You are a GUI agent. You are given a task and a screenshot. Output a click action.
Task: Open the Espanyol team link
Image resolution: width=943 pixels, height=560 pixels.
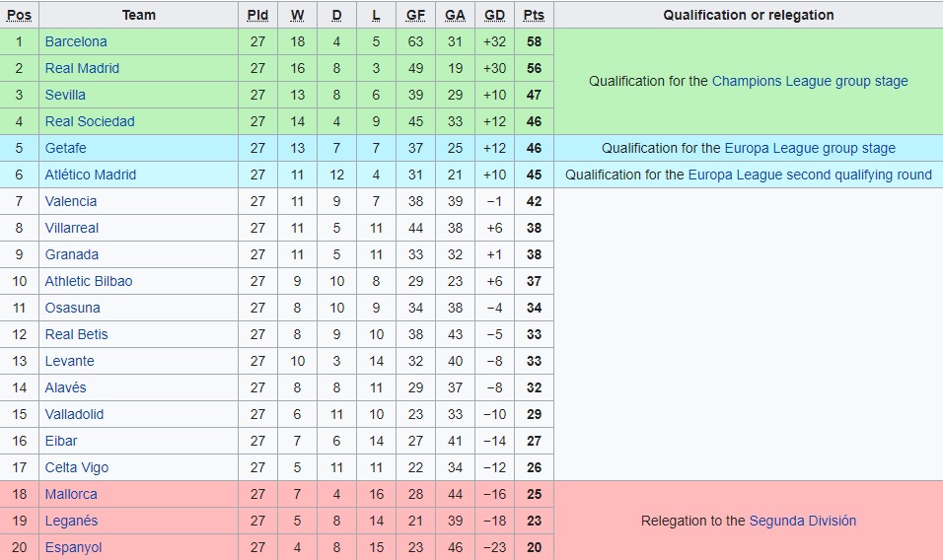coord(73,547)
